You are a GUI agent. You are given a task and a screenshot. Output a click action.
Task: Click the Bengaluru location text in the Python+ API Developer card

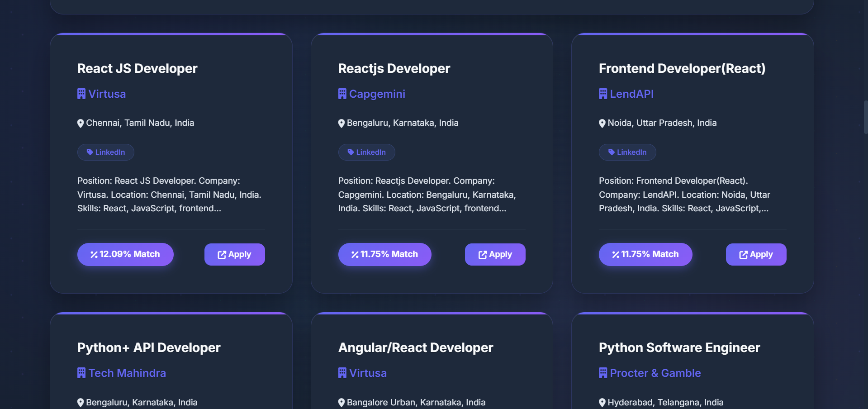(142, 403)
